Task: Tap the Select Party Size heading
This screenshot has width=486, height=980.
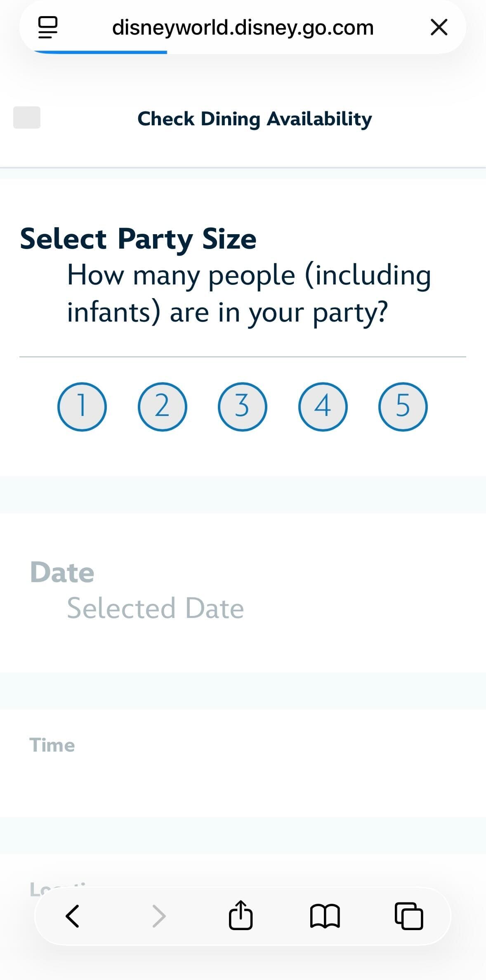Action: (138, 239)
